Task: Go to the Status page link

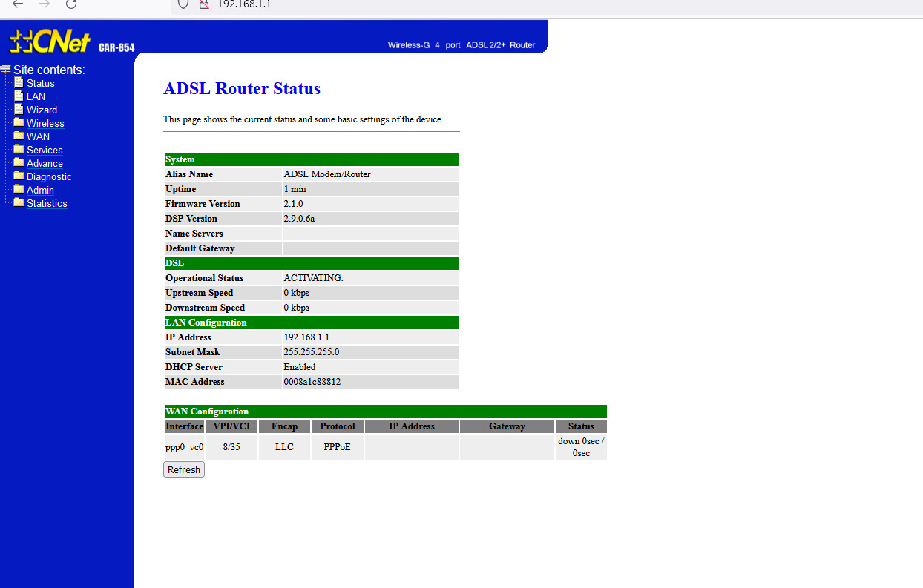Action: [x=41, y=84]
